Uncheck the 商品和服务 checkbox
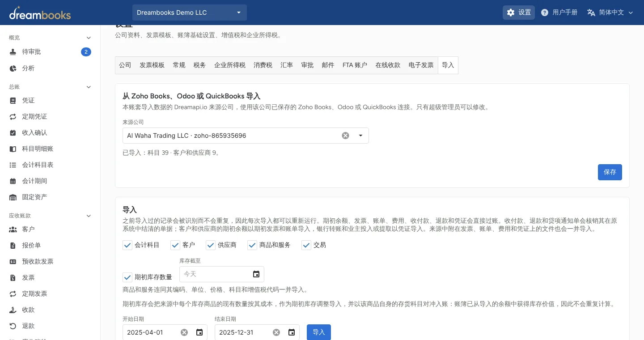644x340 pixels. 252,245
